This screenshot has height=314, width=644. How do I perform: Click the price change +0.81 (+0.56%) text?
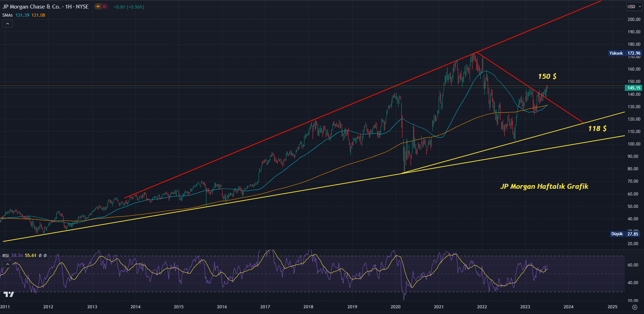129,7
